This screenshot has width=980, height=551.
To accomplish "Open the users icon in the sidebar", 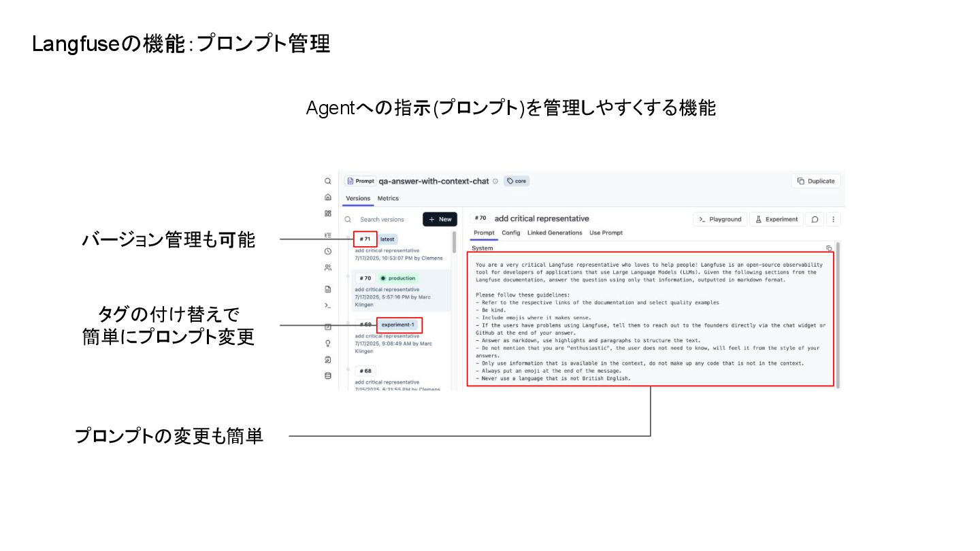I will (328, 267).
